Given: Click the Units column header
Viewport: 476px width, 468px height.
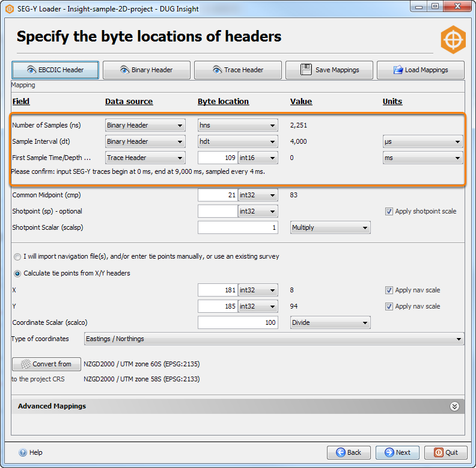Looking at the screenshot, I should (x=392, y=102).
